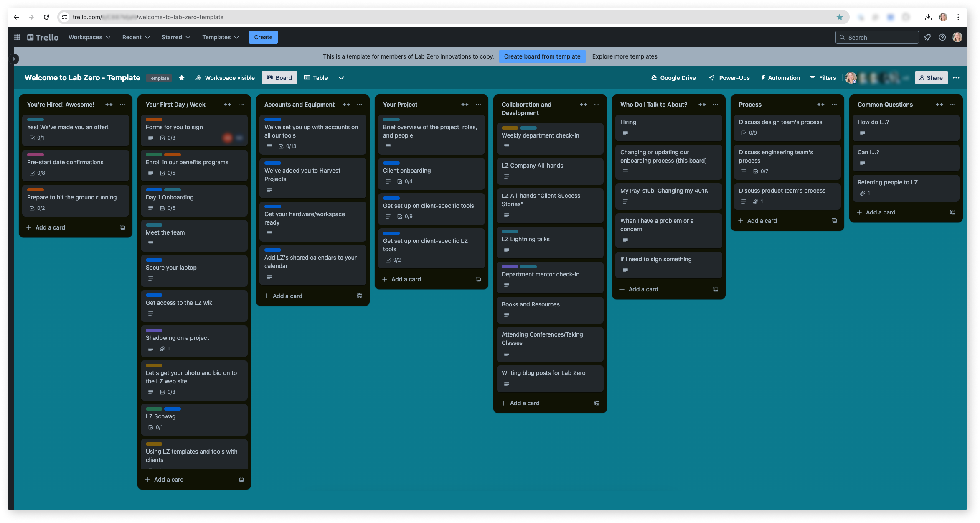Switch to Board view
Image resolution: width=980 pixels, height=523 pixels.
coord(279,78)
